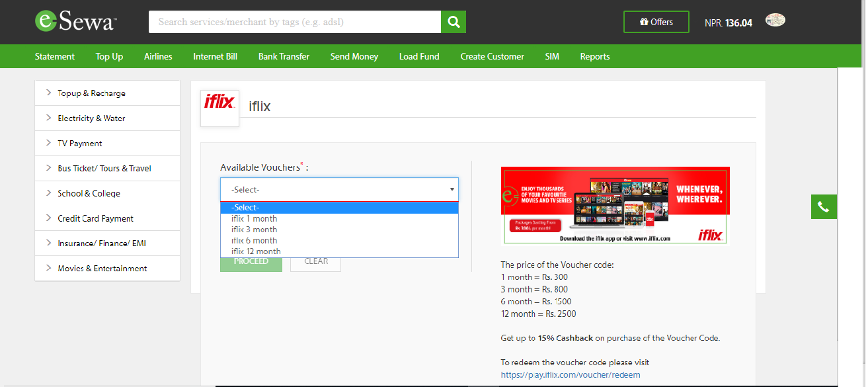Image resolution: width=868 pixels, height=387 pixels.
Task: Click the iflix page heading
Action: point(260,106)
